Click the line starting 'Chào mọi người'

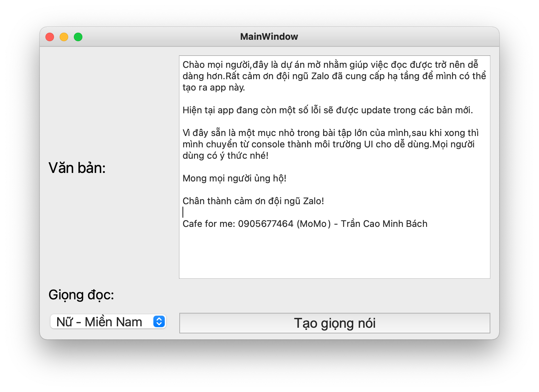tap(331, 65)
